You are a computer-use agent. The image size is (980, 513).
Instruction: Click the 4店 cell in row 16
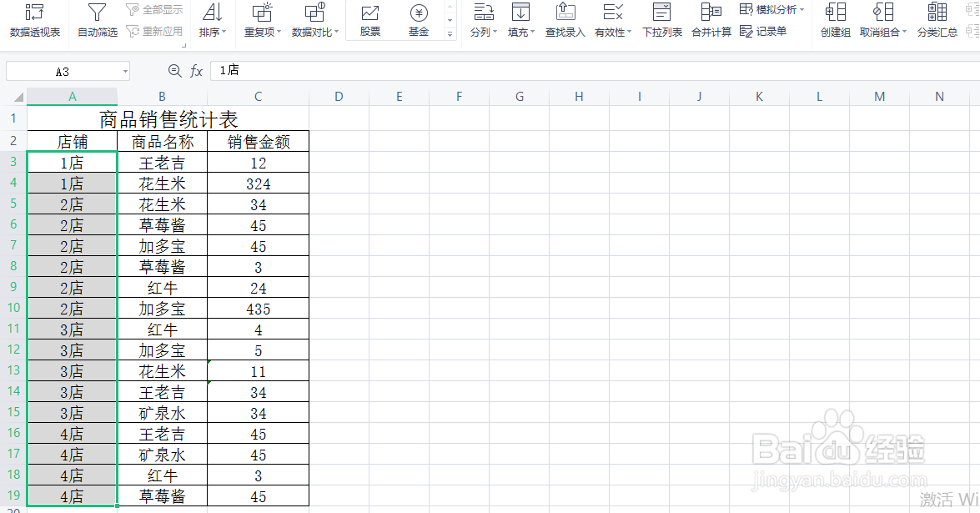(73, 434)
